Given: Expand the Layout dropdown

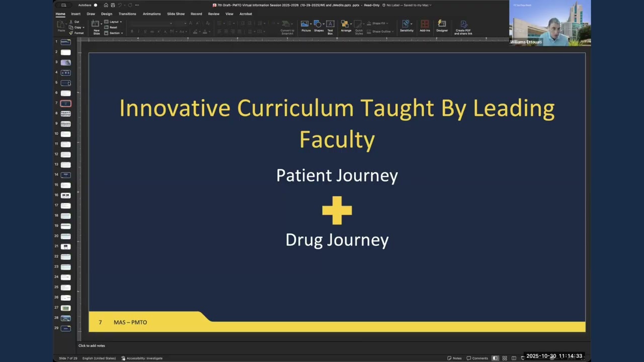Looking at the screenshot, I should [113, 22].
